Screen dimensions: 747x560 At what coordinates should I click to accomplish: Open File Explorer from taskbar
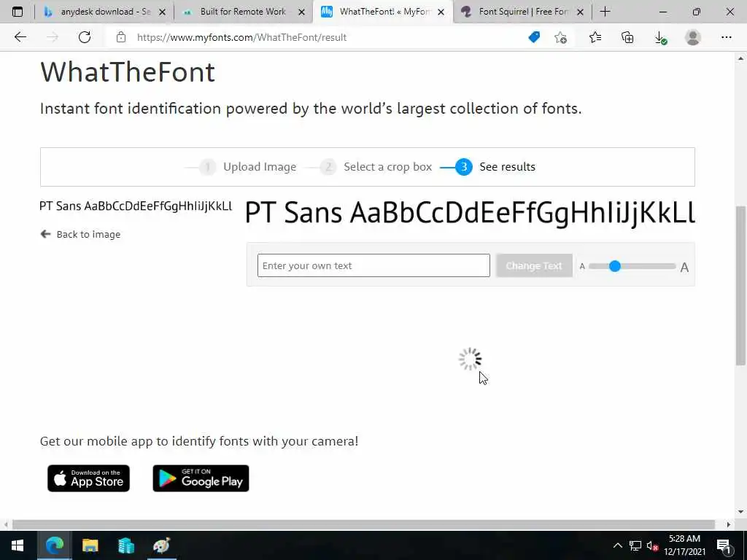(90, 545)
